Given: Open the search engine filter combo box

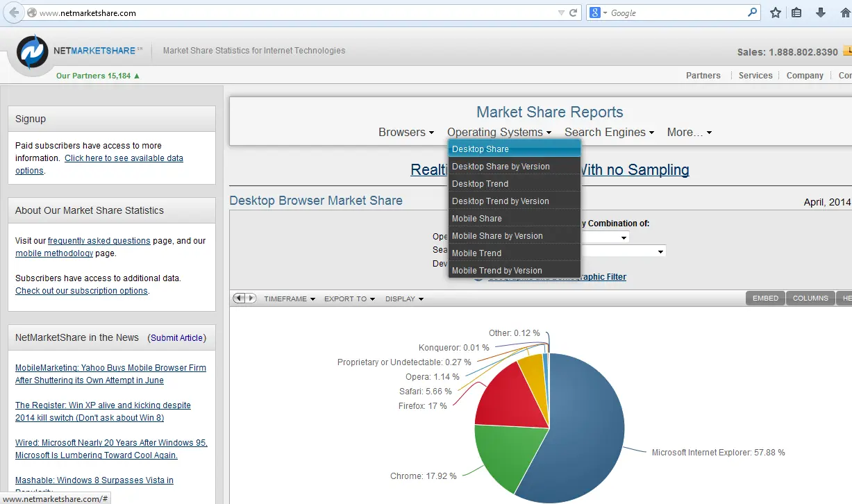Looking at the screenshot, I should coord(624,251).
